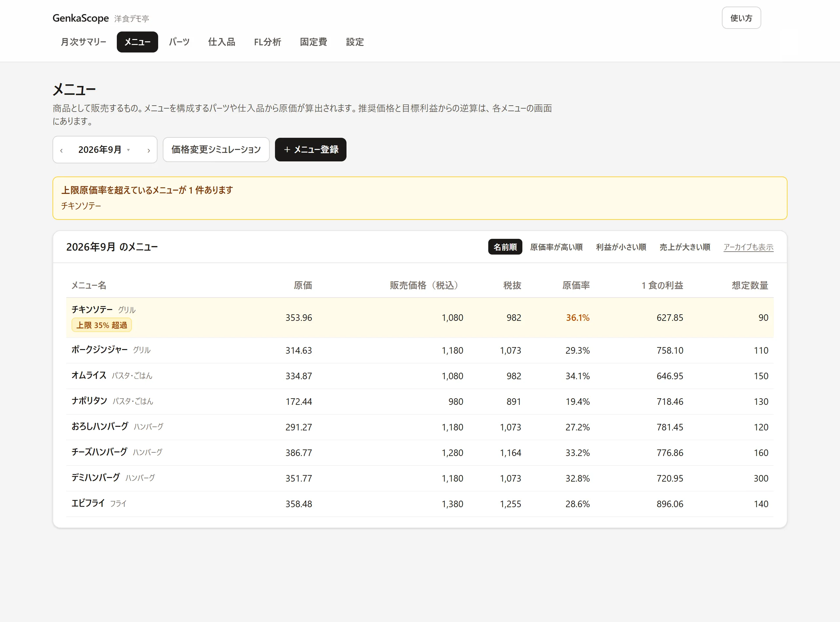Open ナポリタン menu row
The height and width of the screenshot is (622, 840).
pyautogui.click(x=420, y=401)
